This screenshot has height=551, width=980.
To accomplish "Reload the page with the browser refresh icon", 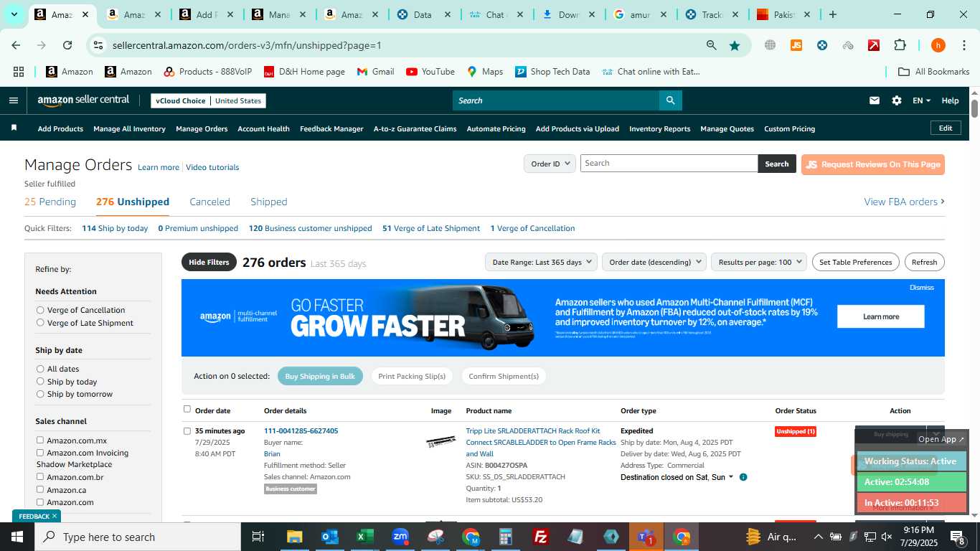I will [67, 45].
